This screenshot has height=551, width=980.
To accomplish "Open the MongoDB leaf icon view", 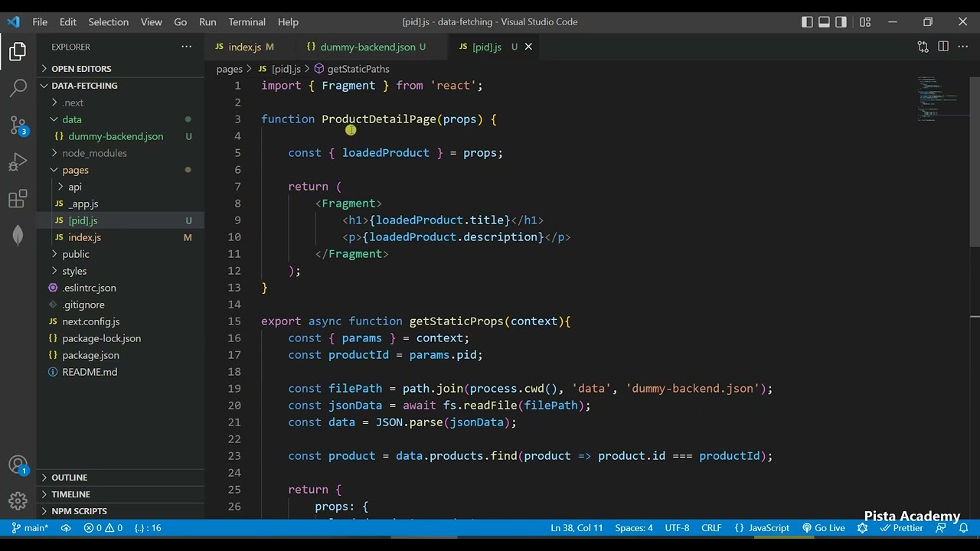I will coord(18,236).
